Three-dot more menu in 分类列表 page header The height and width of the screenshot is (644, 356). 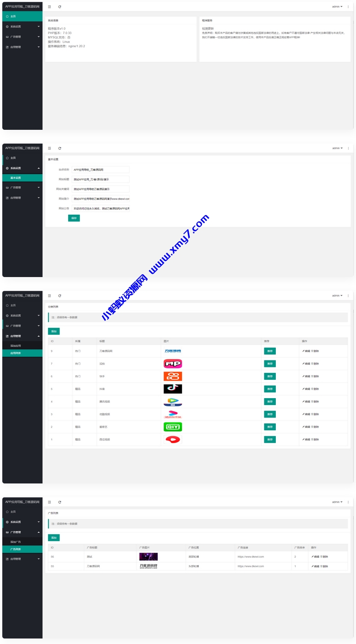348,296
